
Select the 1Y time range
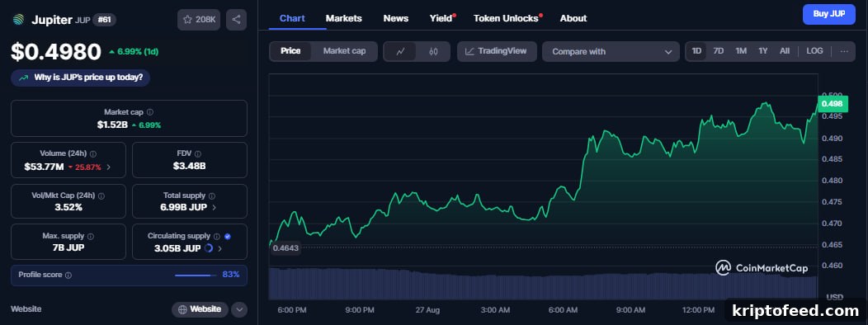click(763, 51)
